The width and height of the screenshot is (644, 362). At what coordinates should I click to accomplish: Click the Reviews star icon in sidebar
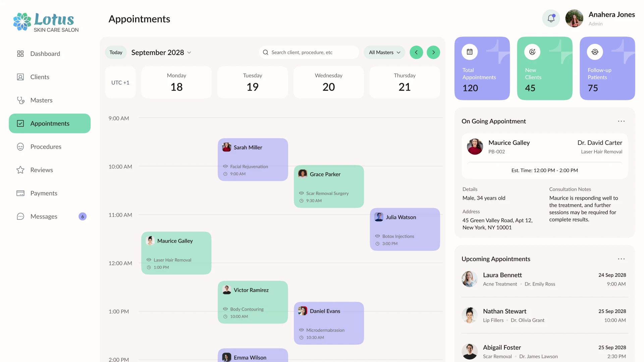click(20, 170)
